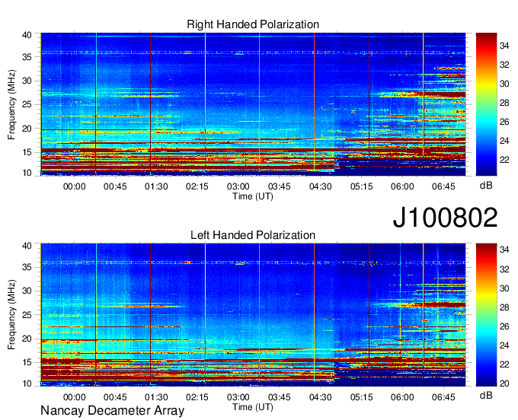Click the 40 MHz tick on the Left Handed plot
Viewport: 518px width, 420px height.
[x=27, y=246]
